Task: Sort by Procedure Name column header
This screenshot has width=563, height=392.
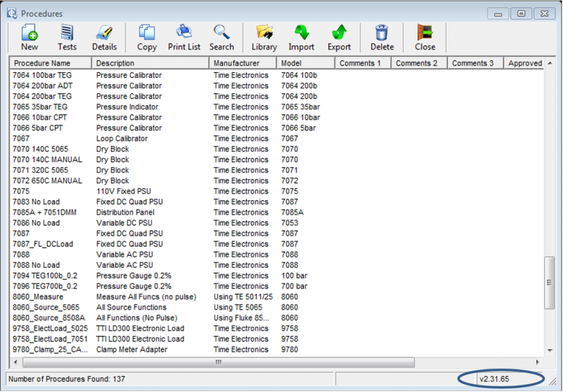Action: [x=42, y=63]
